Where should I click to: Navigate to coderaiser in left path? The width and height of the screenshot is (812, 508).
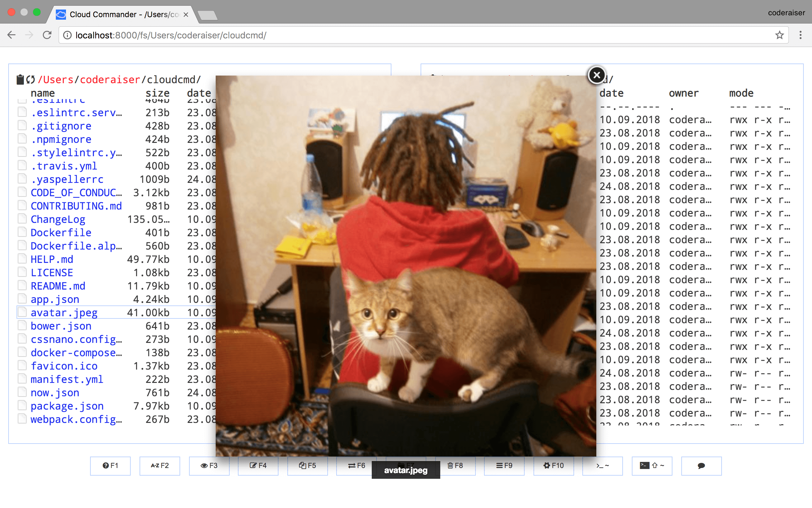pos(110,80)
